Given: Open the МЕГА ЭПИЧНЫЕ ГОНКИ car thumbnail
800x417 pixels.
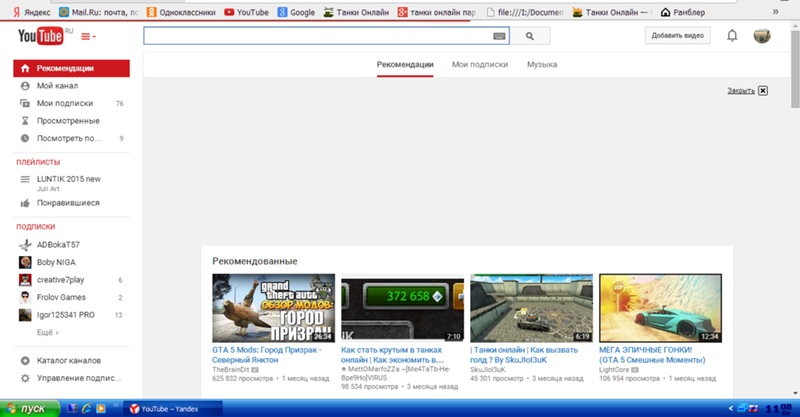Looking at the screenshot, I should click(660, 308).
